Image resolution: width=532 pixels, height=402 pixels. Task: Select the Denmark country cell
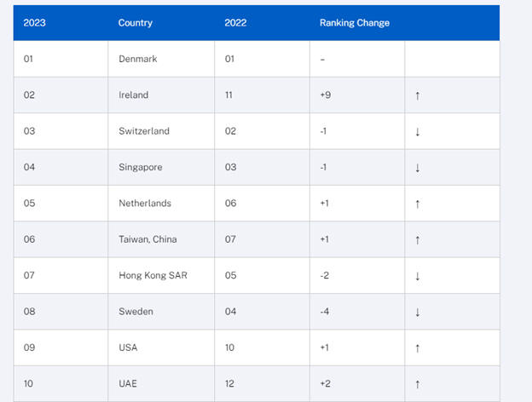pos(138,59)
